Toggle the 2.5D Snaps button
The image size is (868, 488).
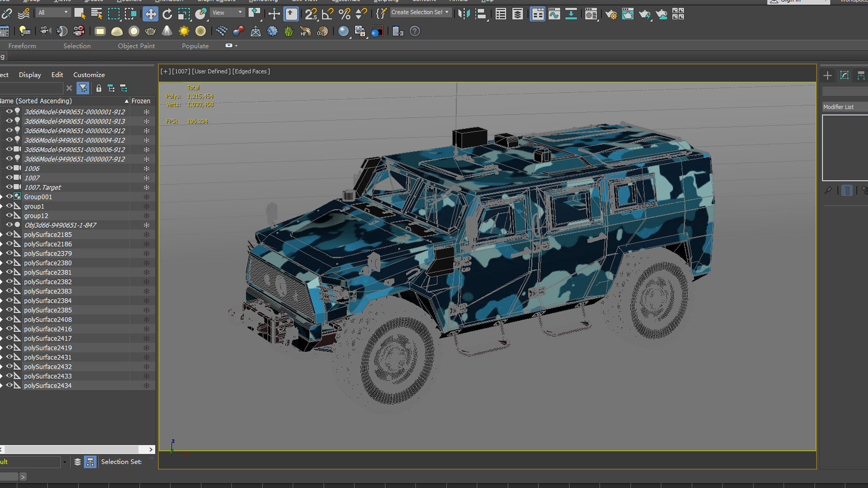[311, 14]
